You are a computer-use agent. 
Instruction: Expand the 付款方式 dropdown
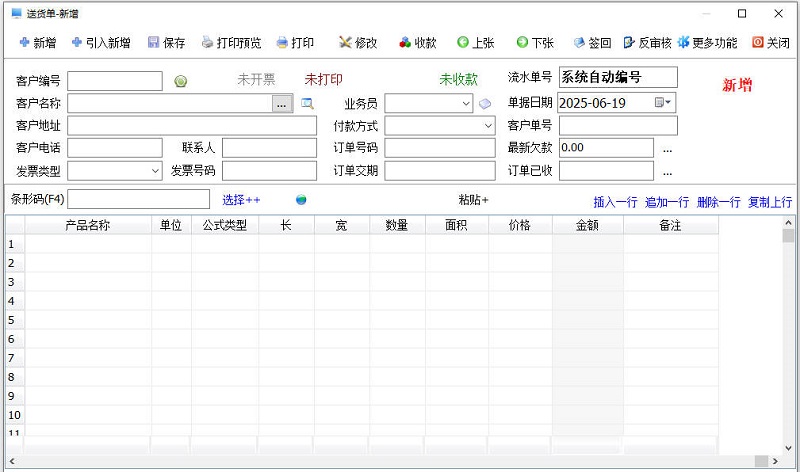(x=488, y=126)
